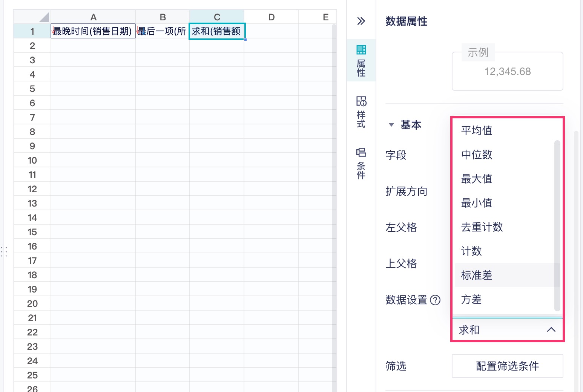Collapse the panel with the double-arrow icon

click(361, 22)
